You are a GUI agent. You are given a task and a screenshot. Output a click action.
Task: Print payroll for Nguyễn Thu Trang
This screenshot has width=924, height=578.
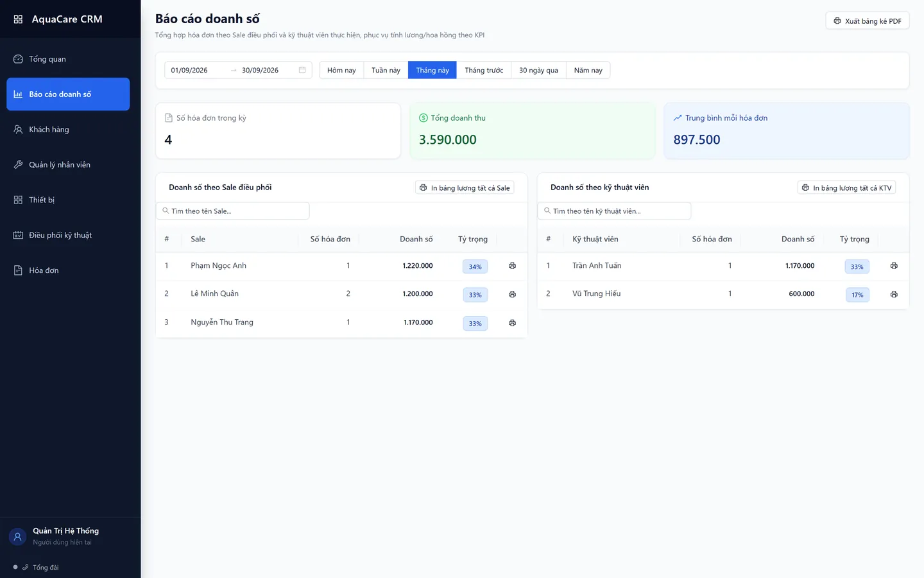pos(512,323)
